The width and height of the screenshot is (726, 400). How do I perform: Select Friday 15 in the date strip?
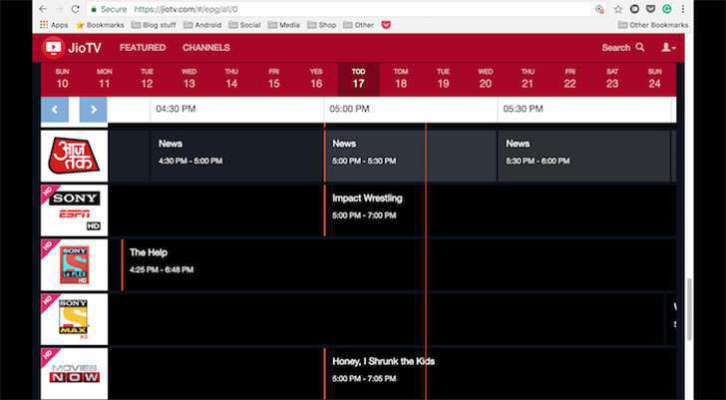(274, 79)
